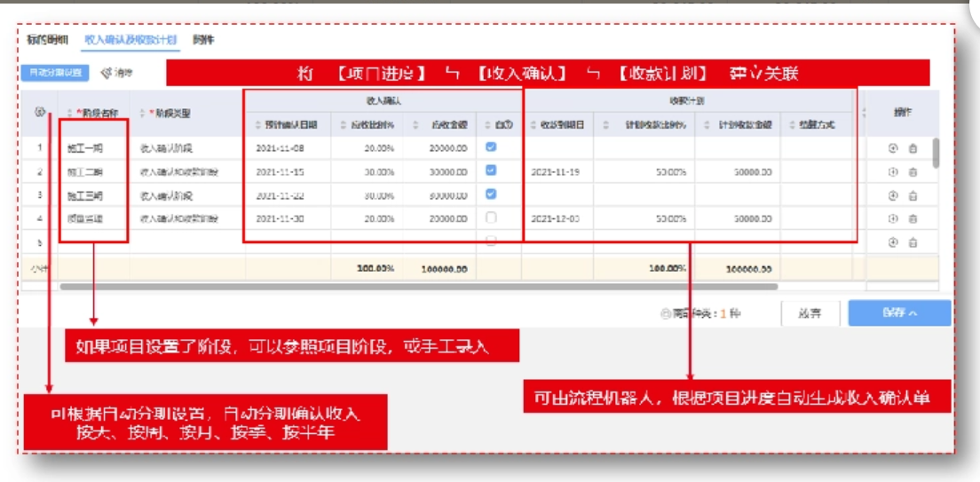Click the add-row icon in row 3
Viewport: 980px width, 482px height.
[893, 195]
